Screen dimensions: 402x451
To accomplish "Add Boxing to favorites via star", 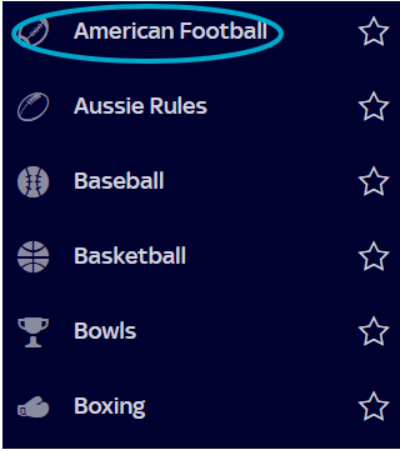I will pos(374,406).
